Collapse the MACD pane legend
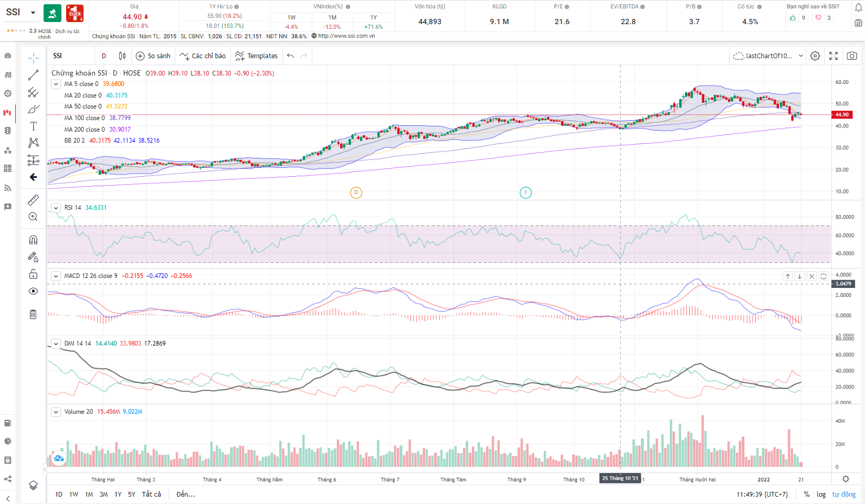Viewport: 865px width, 504px height. tap(56, 276)
